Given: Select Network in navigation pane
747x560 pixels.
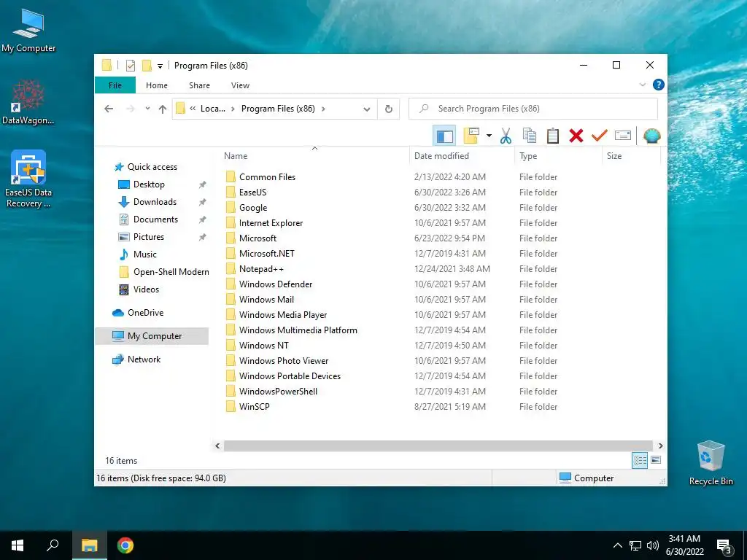Looking at the screenshot, I should click(x=144, y=359).
